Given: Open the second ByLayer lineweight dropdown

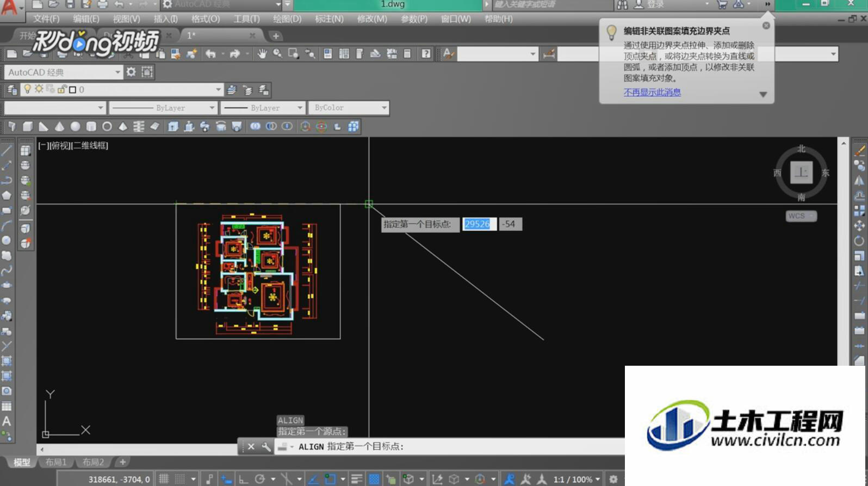Looking at the screenshot, I should tap(263, 108).
